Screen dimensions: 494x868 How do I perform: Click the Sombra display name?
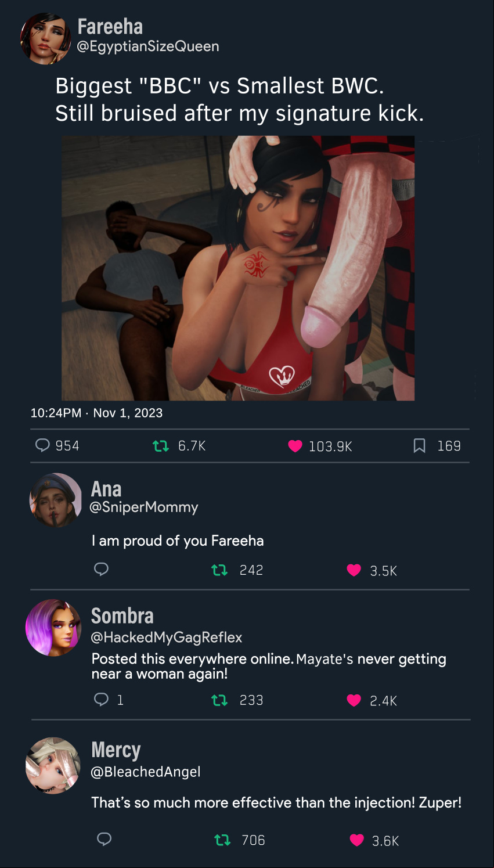pyautogui.click(x=122, y=615)
